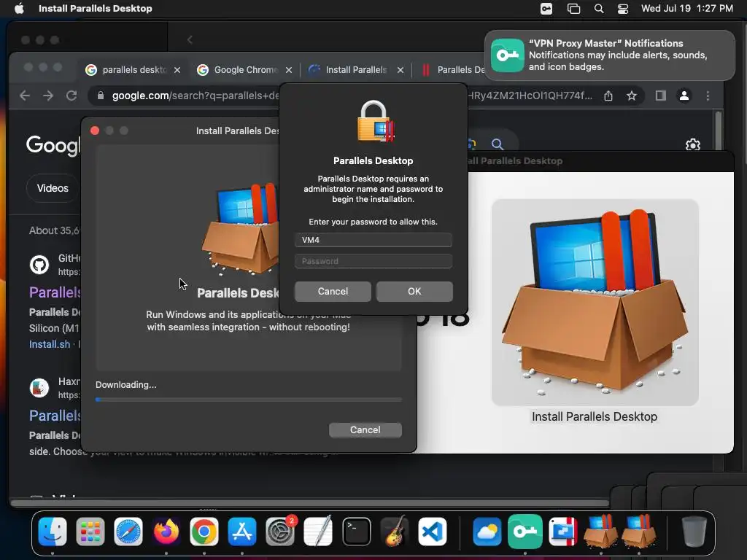This screenshot has height=560, width=747.
Task: Open Google search settings gear
Action: click(x=693, y=145)
